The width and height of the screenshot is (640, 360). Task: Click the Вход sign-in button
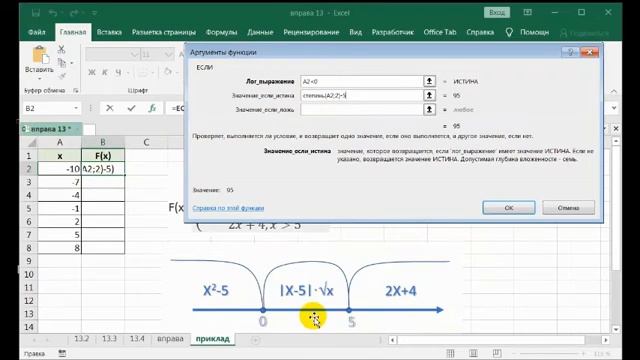pos(497,13)
